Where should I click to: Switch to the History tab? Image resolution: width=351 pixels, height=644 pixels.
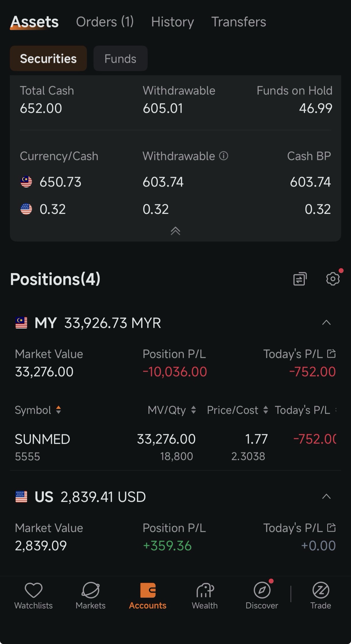[x=172, y=22]
